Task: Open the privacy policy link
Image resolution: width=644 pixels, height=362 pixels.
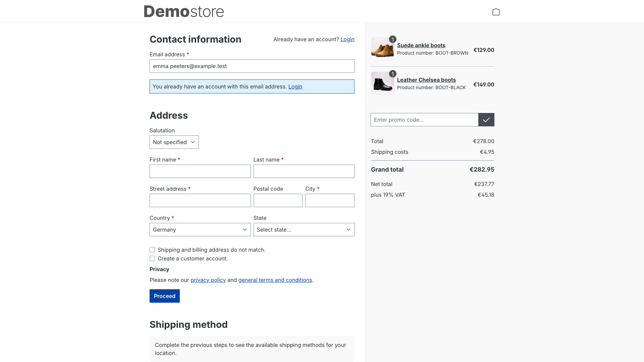Action: point(208,280)
